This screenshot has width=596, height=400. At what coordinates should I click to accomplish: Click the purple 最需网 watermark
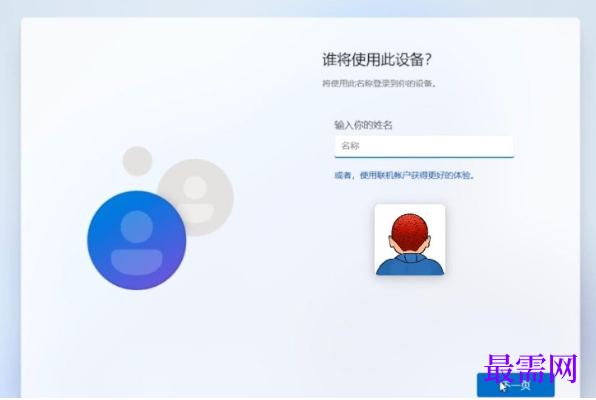(531, 368)
